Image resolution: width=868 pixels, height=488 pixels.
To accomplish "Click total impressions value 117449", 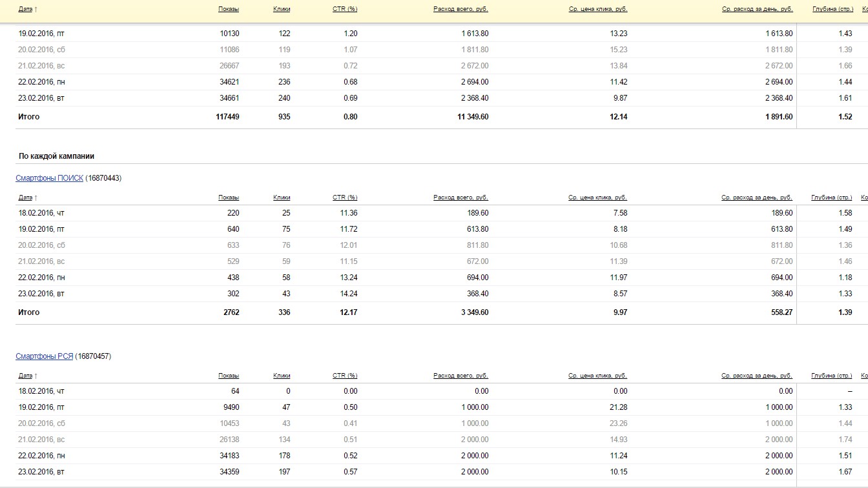I will tap(227, 117).
